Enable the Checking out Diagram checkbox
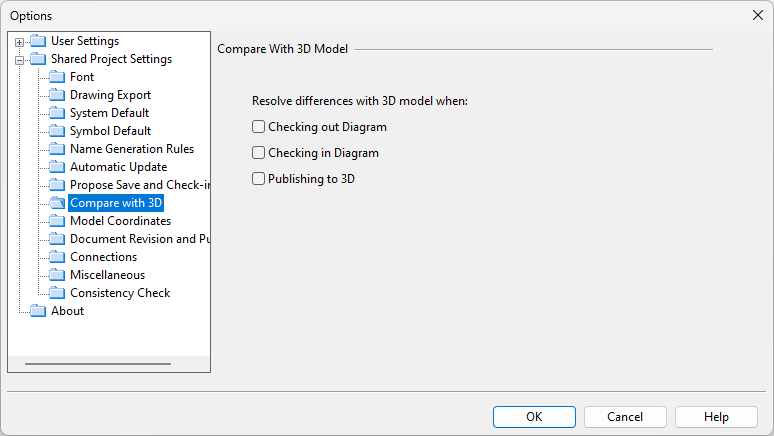Screen dimensions: 774x436 259,127
